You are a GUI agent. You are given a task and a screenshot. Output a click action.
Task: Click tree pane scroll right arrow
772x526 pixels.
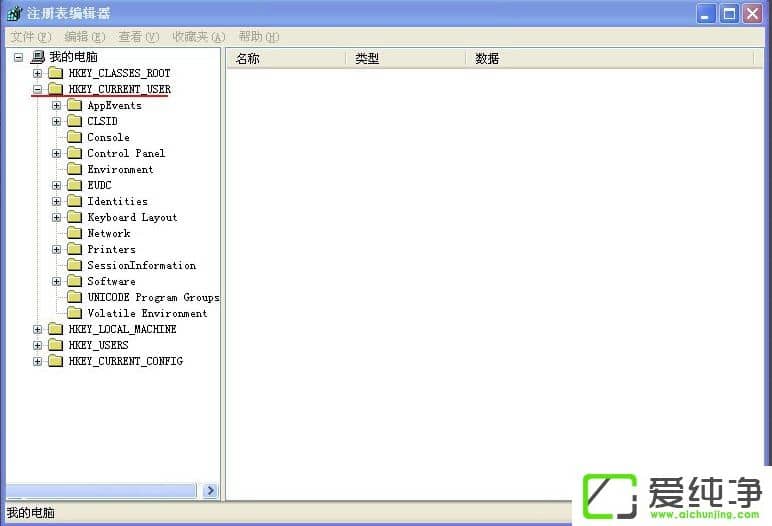pos(211,491)
